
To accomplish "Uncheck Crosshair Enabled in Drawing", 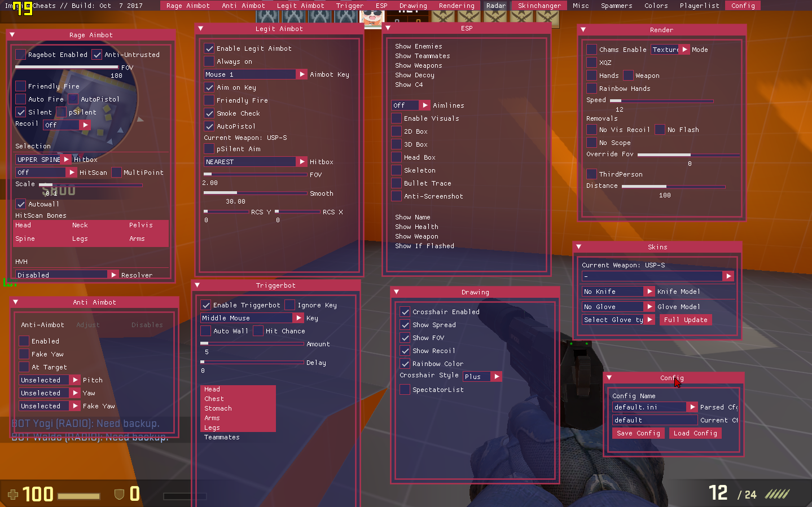I will [x=405, y=311].
